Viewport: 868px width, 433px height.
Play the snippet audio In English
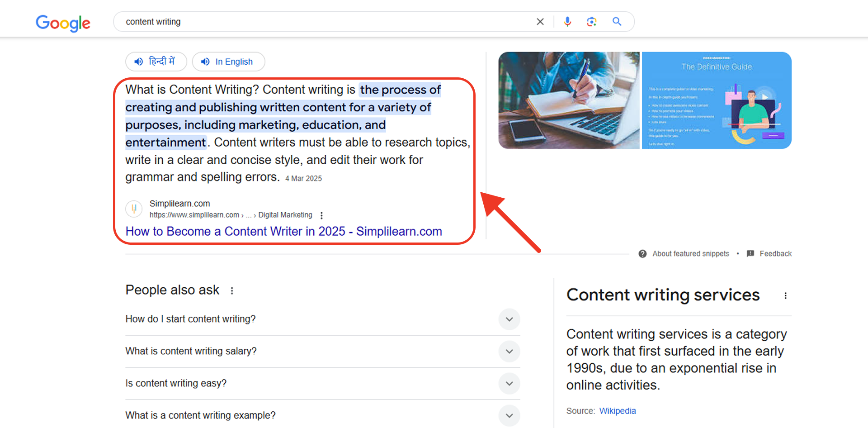(228, 62)
